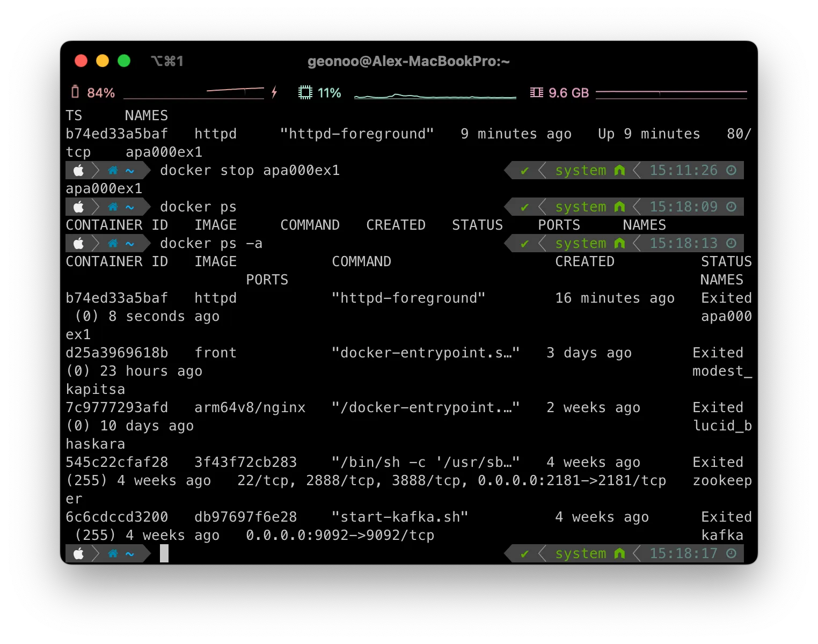Click the memory icon beside 9.6 GB
Viewport: 818px width, 644px height.
point(536,92)
